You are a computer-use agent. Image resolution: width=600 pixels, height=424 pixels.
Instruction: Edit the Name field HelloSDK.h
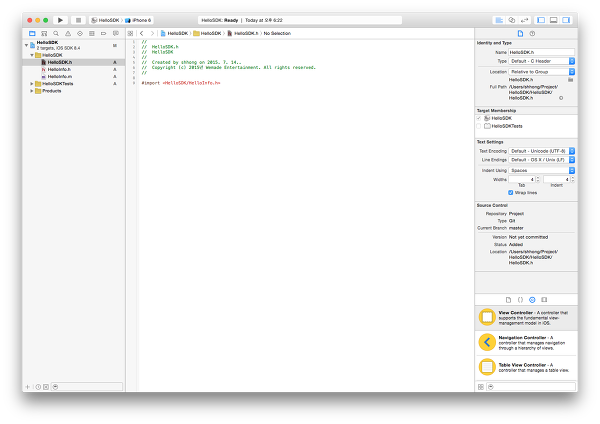[541, 52]
